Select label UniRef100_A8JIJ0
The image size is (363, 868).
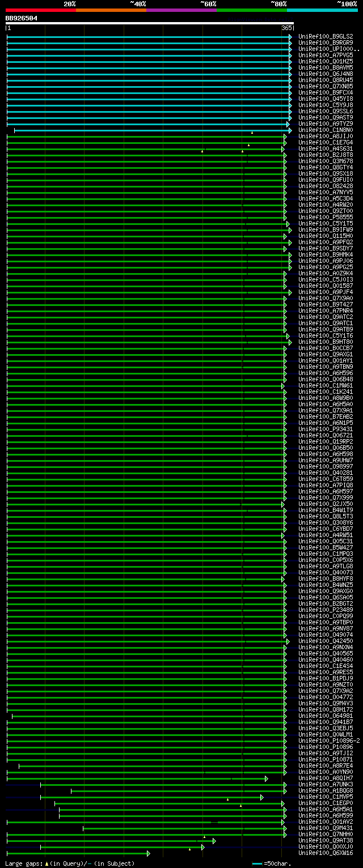pyautogui.click(x=326, y=136)
